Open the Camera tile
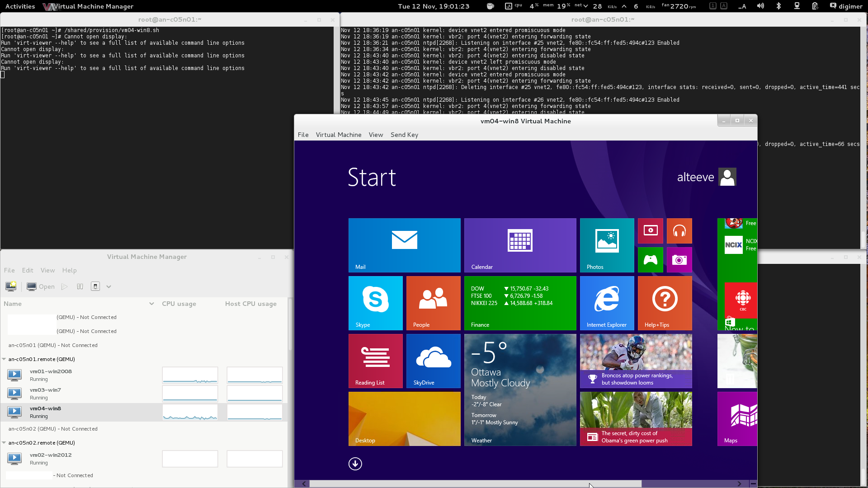This screenshot has height=488, width=868. coord(679,260)
